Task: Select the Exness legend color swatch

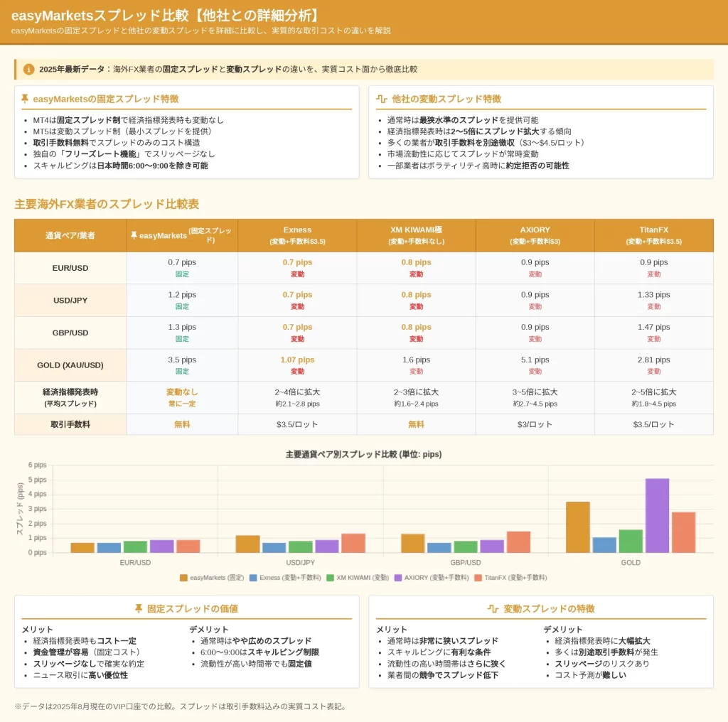Action: point(253,578)
